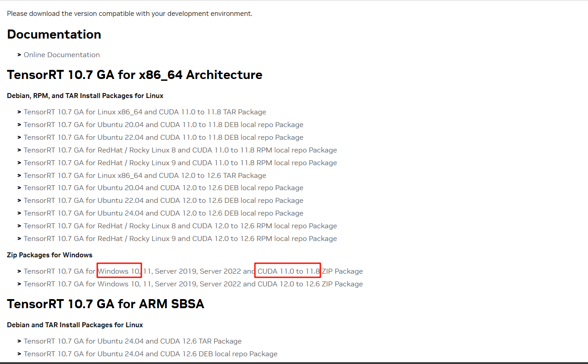Download RedHat / Rocky Linux 8 CUDA 12.0 to 12.6 RPM
Screen dimensions: 588x364
[180, 226]
